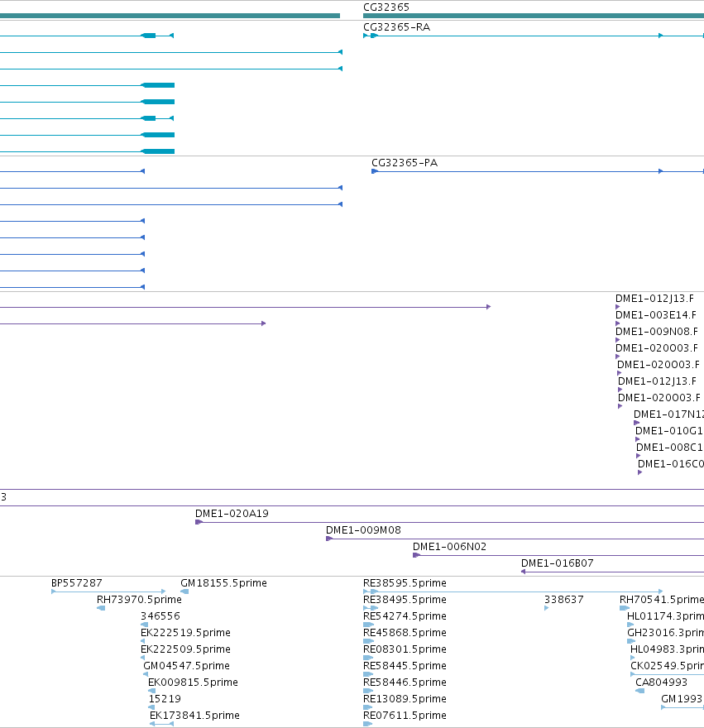Open the label starting with DME1-016C0
704x728 pixels.
pos(671,464)
